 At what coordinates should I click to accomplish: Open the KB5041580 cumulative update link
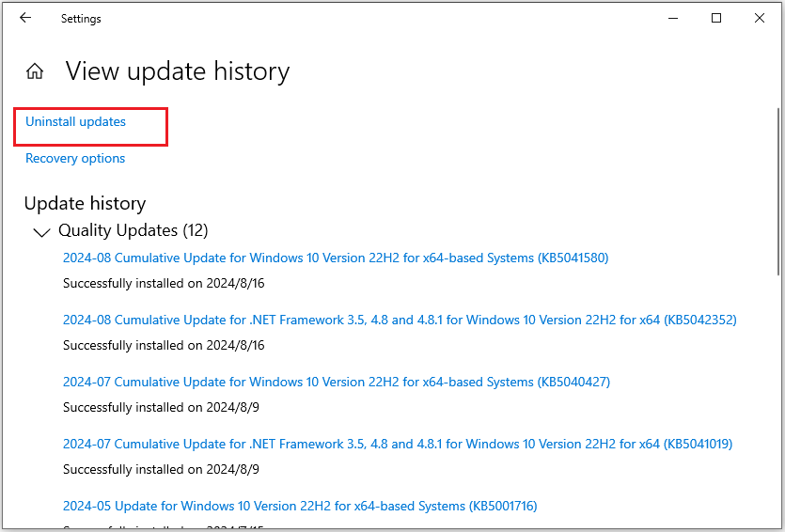[x=336, y=258]
